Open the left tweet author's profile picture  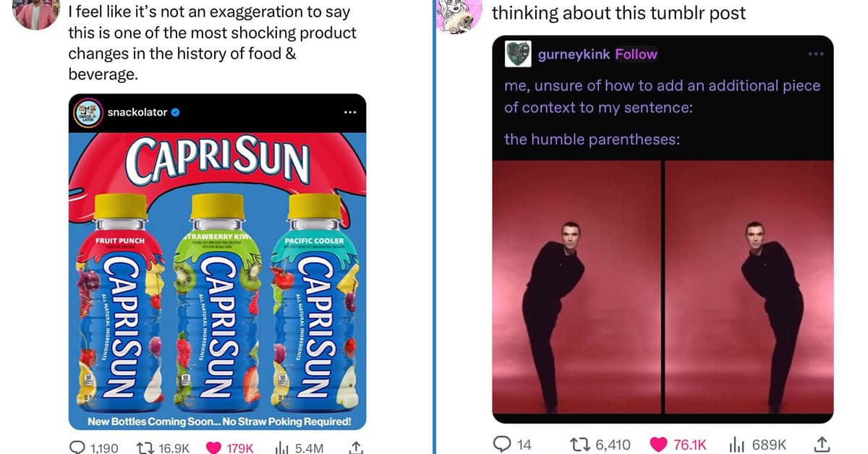pos(35,14)
